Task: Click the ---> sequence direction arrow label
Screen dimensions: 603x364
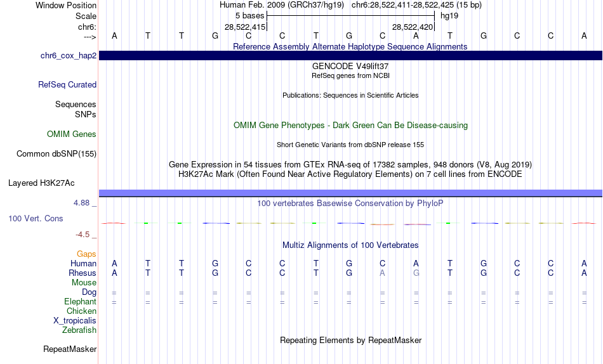Action: [90, 37]
